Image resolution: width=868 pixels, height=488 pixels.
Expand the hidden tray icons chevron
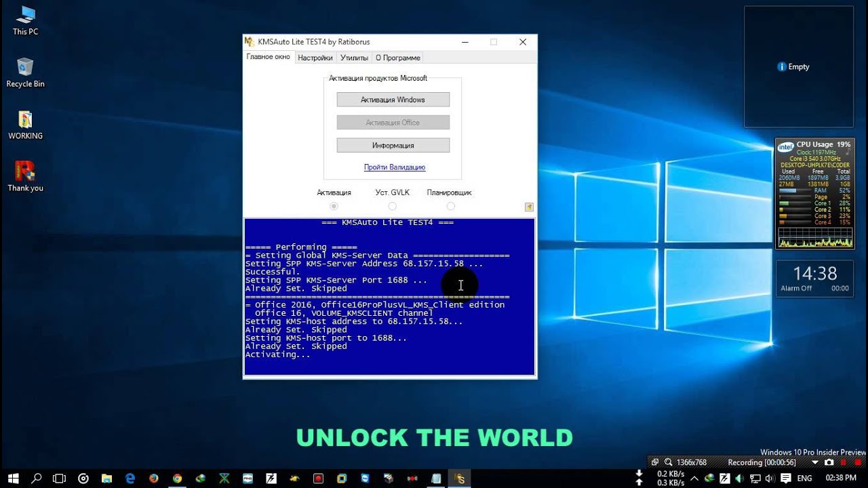pos(694,478)
